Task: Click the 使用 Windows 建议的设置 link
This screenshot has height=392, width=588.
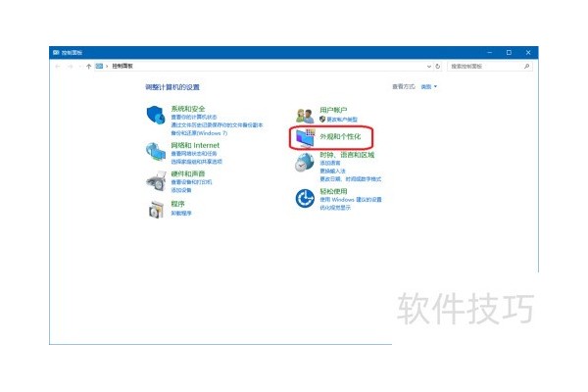Action: [351, 200]
